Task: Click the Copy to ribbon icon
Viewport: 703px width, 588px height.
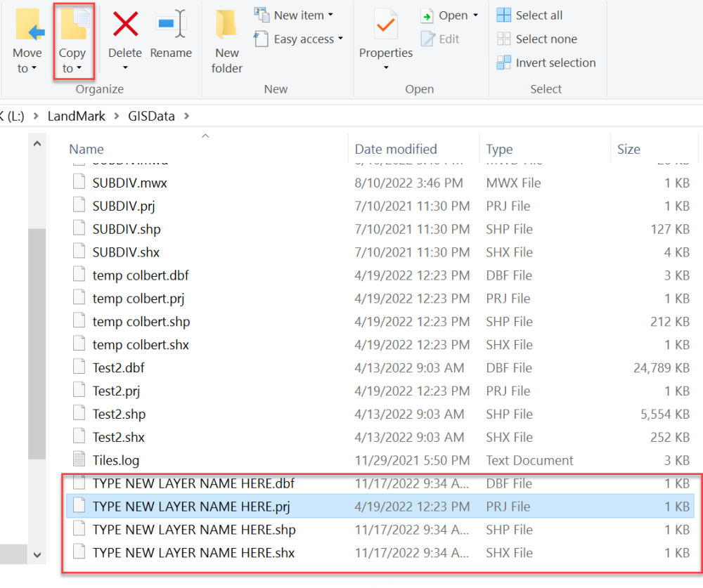Action: (74, 24)
